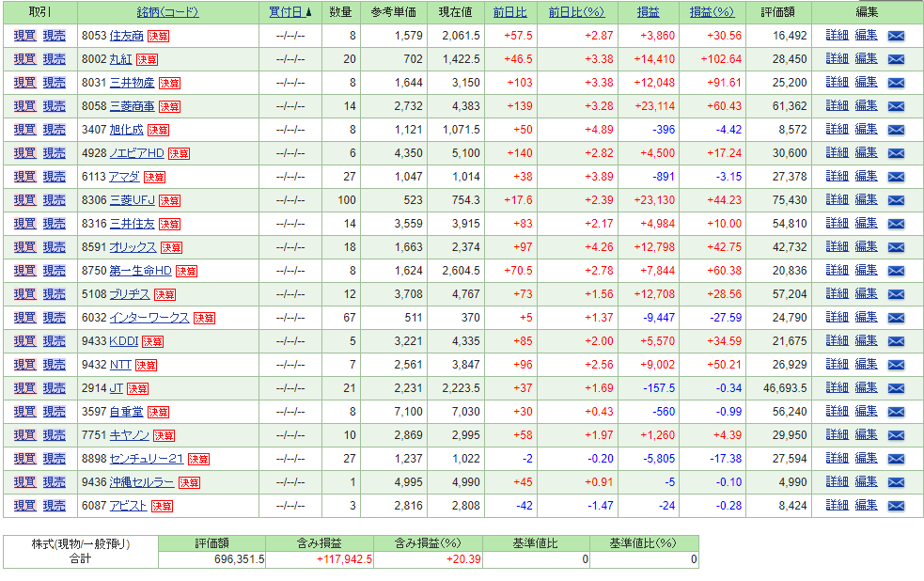Open the 9436 沖縄セルラー stock link
Screen dimensions: 924x581
[x=142, y=482]
